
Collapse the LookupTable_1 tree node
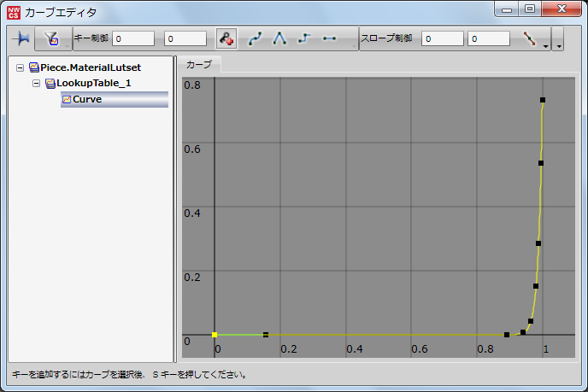[x=36, y=83]
